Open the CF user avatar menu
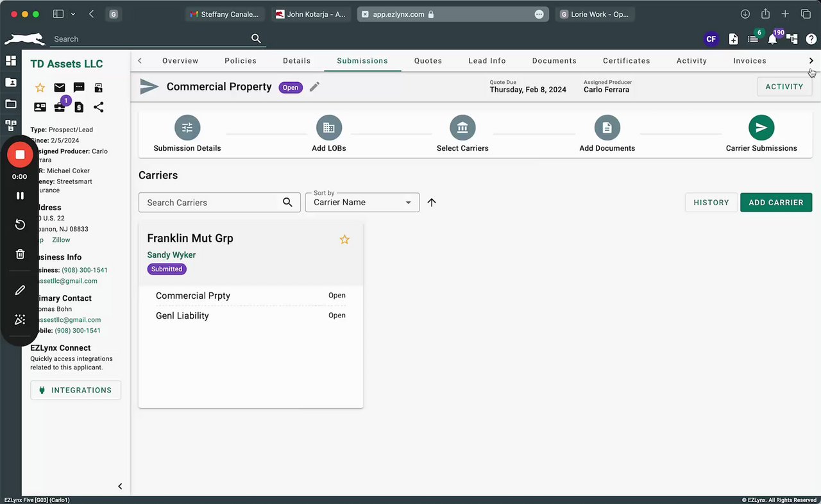The width and height of the screenshot is (821, 504). [711, 39]
